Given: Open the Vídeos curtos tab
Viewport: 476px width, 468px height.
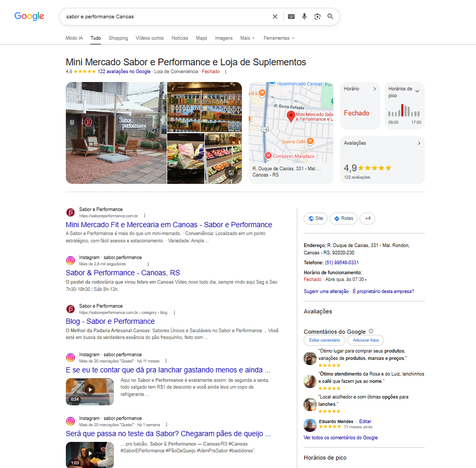Looking at the screenshot, I should point(149,38).
